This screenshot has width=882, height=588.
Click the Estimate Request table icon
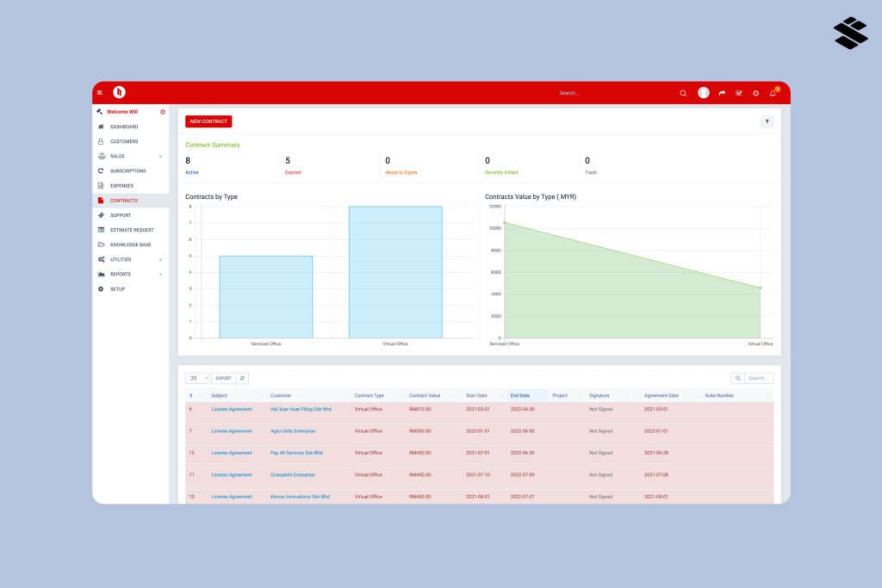coord(101,230)
